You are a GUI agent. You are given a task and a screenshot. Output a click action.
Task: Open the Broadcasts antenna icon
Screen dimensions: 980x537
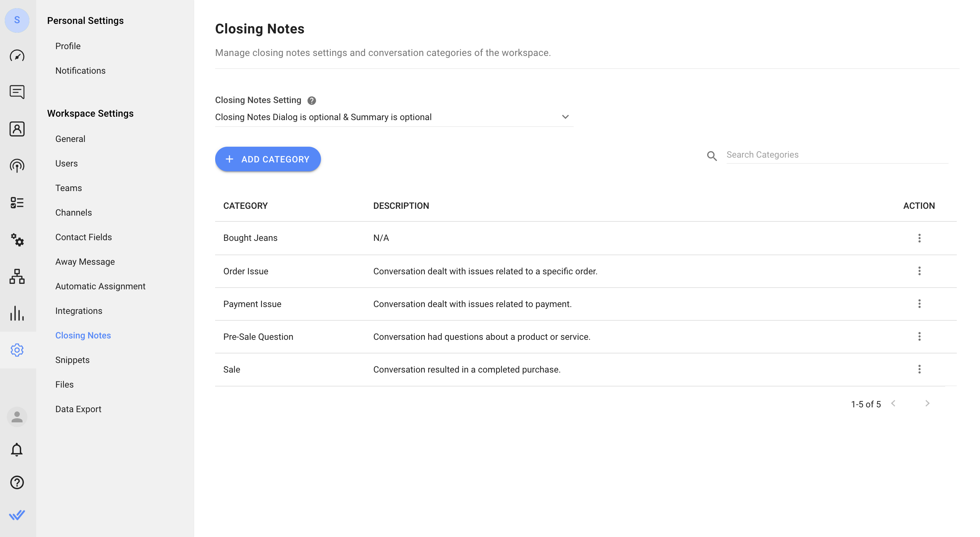pyautogui.click(x=17, y=166)
